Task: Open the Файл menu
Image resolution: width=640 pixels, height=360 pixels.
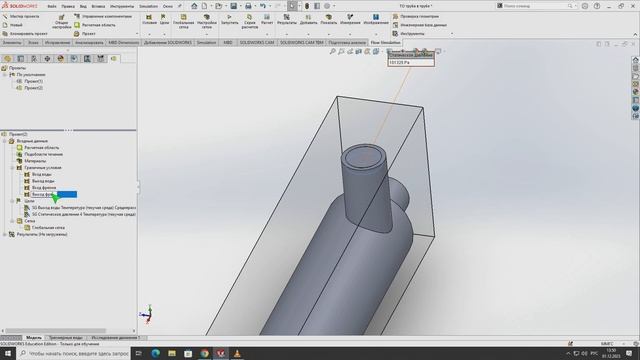Action: point(52,7)
